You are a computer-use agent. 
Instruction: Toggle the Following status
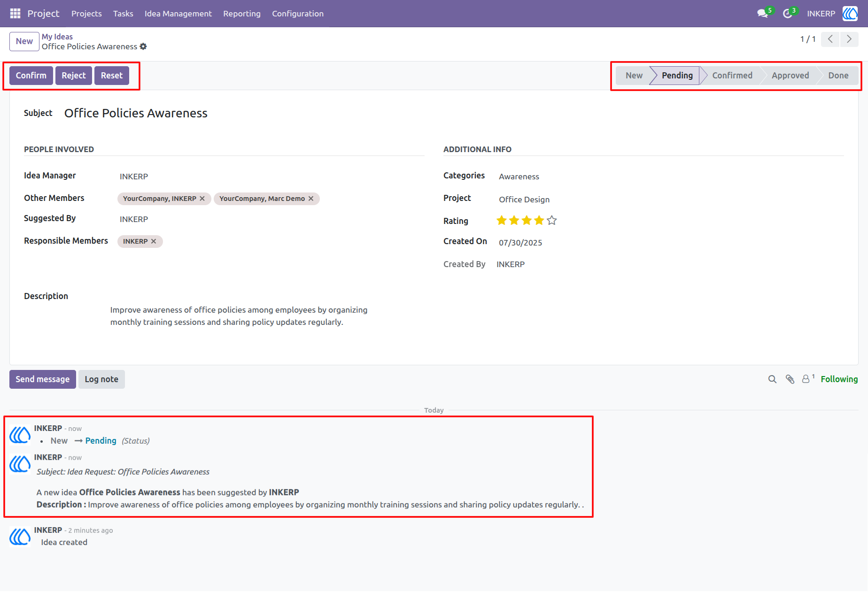[839, 379]
